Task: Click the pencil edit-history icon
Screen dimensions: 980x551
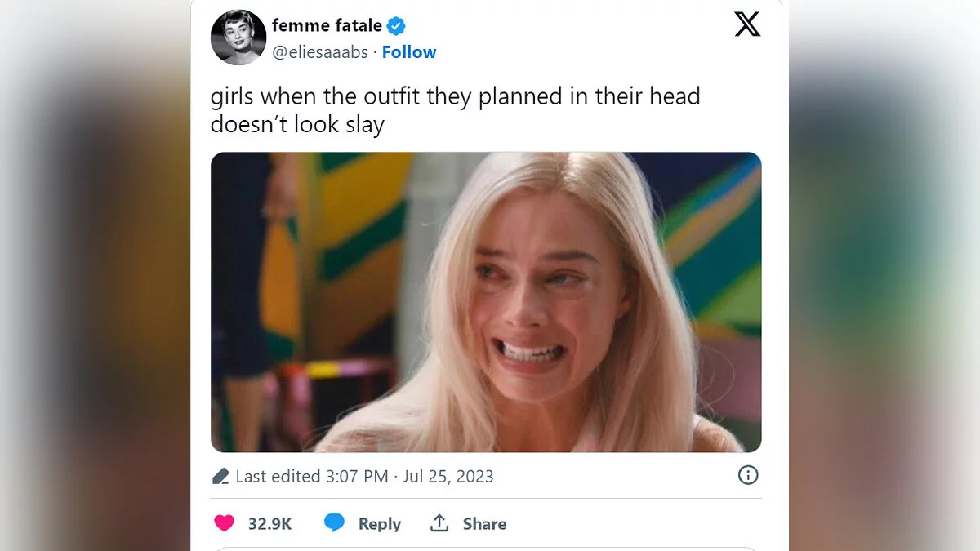Action: 220,476
